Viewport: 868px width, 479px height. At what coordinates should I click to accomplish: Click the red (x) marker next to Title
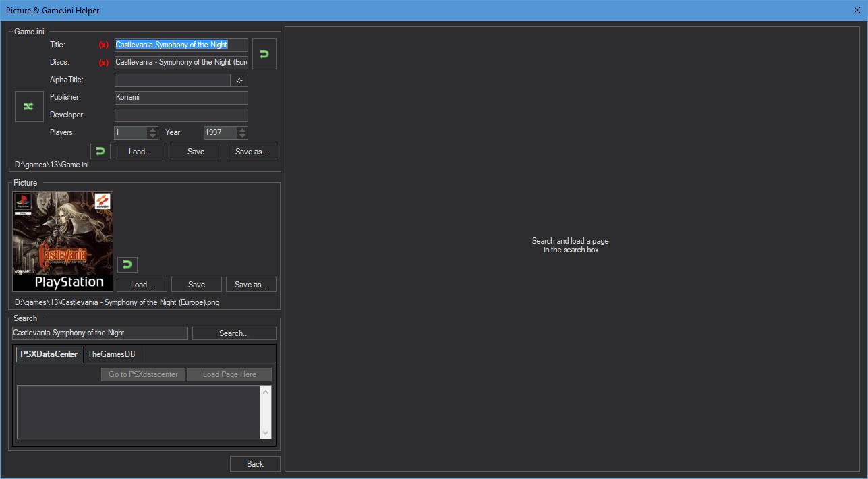104,45
